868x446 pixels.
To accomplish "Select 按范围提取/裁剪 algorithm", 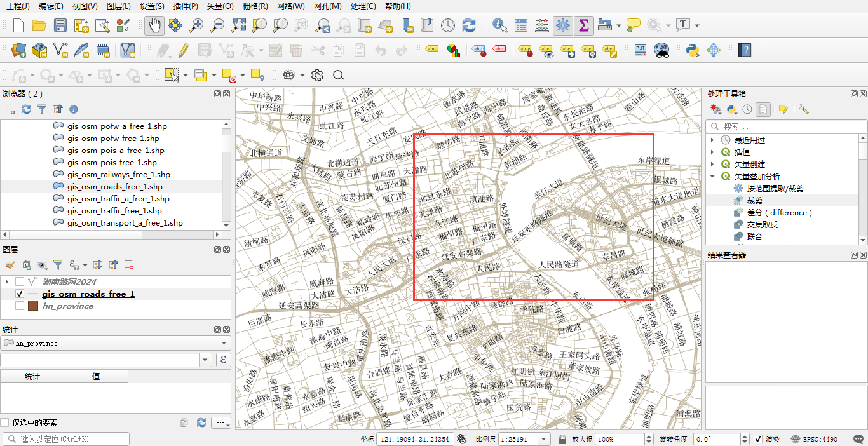I will point(775,188).
